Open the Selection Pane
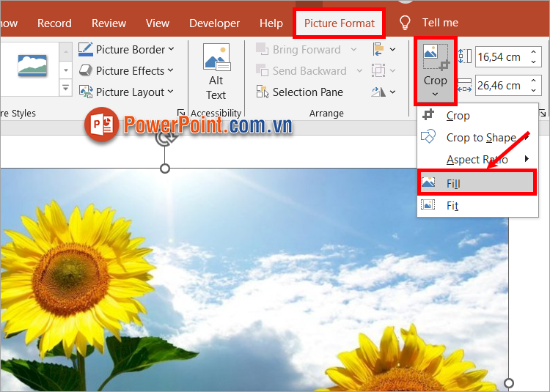Image resolution: width=550 pixels, height=392 pixels. point(299,92)
